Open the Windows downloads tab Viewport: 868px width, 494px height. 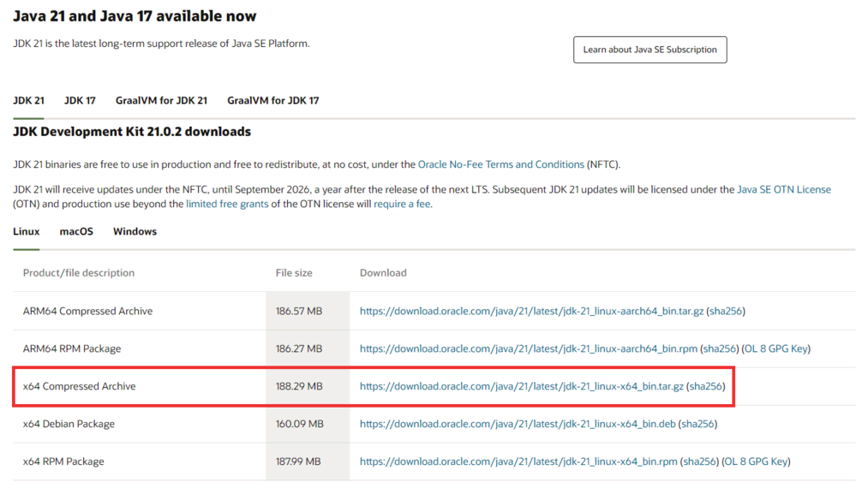click(x=134, y=231)
